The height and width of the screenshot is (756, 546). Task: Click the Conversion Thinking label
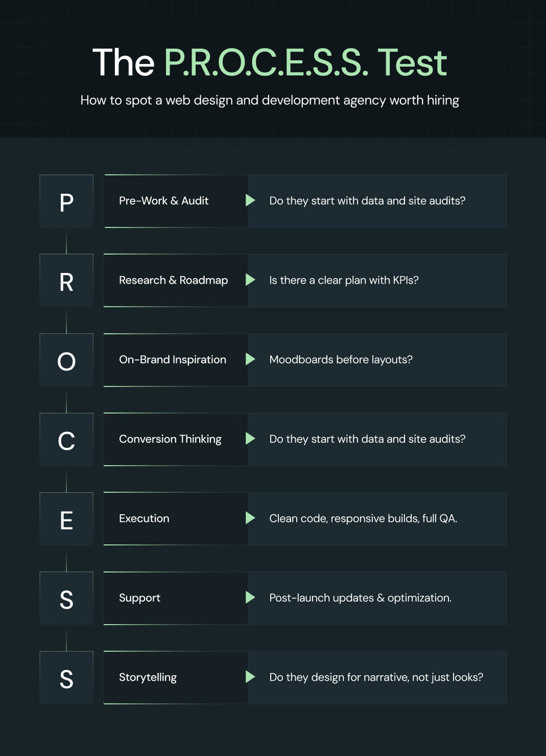click(170, 439)
